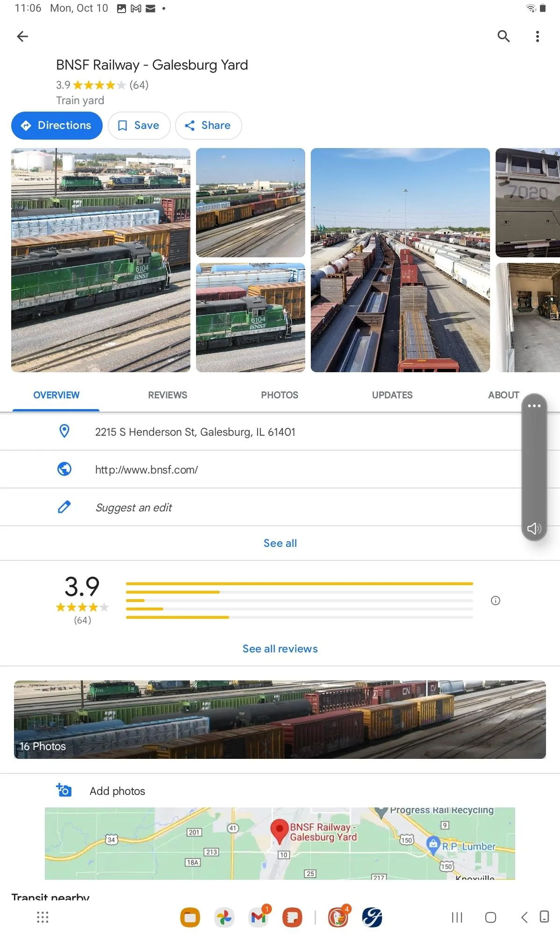The height and width of the screenshot is (934, 560).
Task: Tap Add photos label
Action: coord(117,791)
